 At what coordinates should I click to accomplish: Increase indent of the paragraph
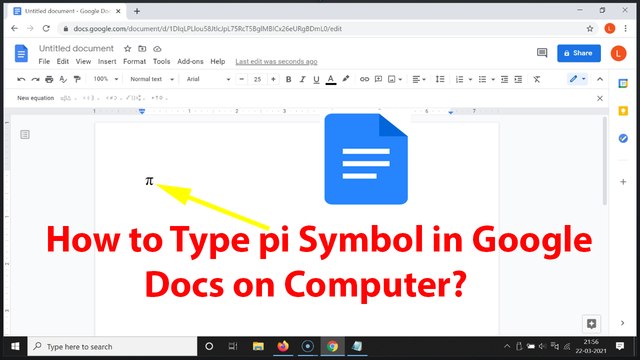[518, 79]
